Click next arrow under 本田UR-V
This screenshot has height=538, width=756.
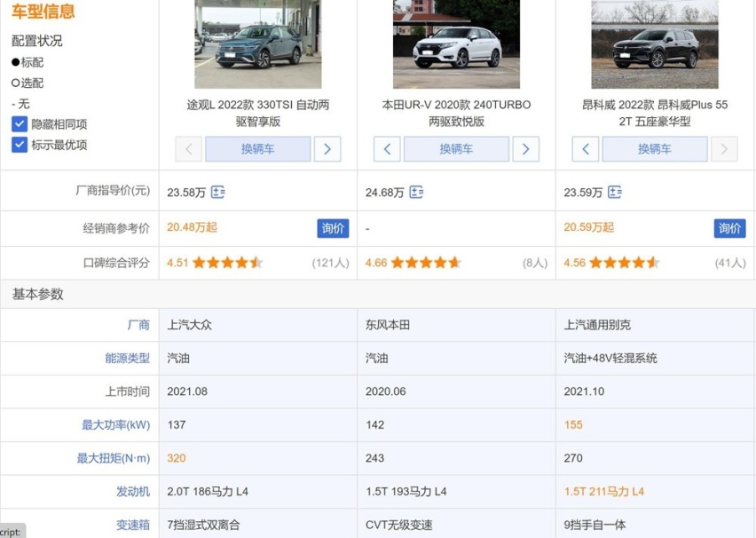tap(526, 149)
